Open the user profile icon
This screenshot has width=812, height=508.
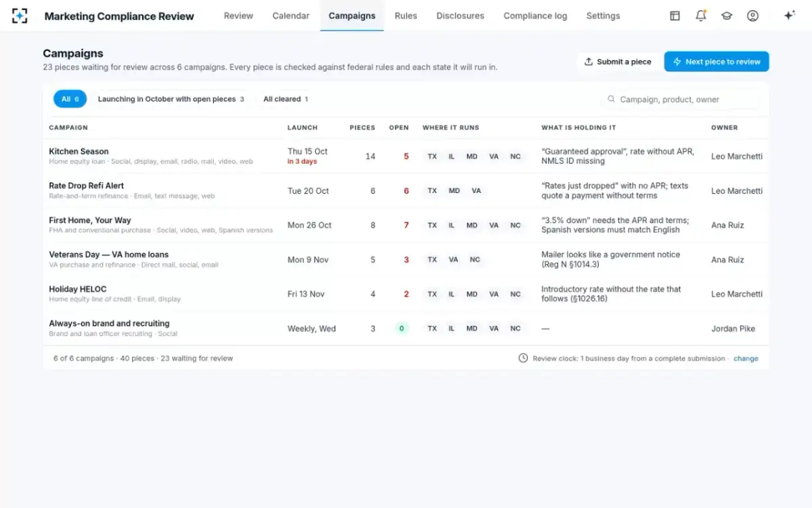[752, 16]
